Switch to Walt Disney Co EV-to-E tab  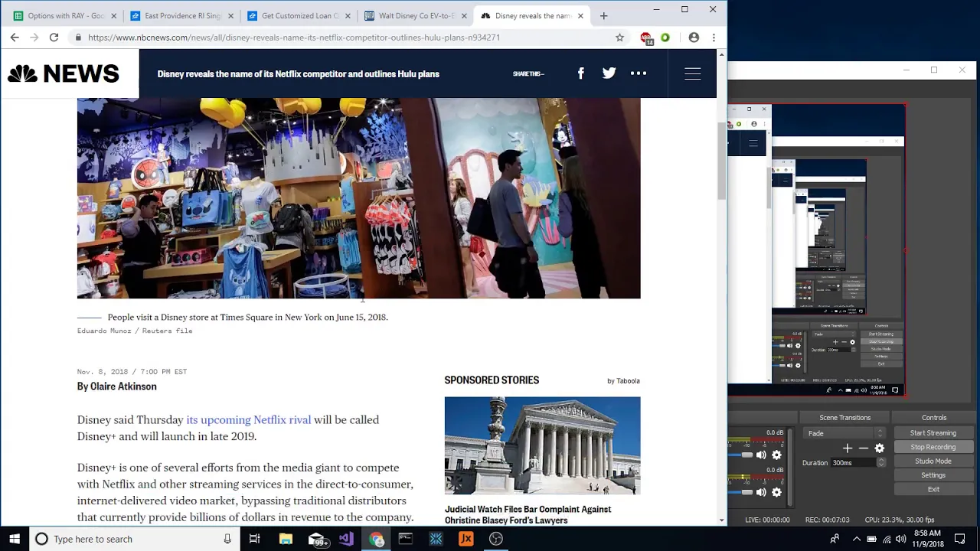(x=416, y=15)
